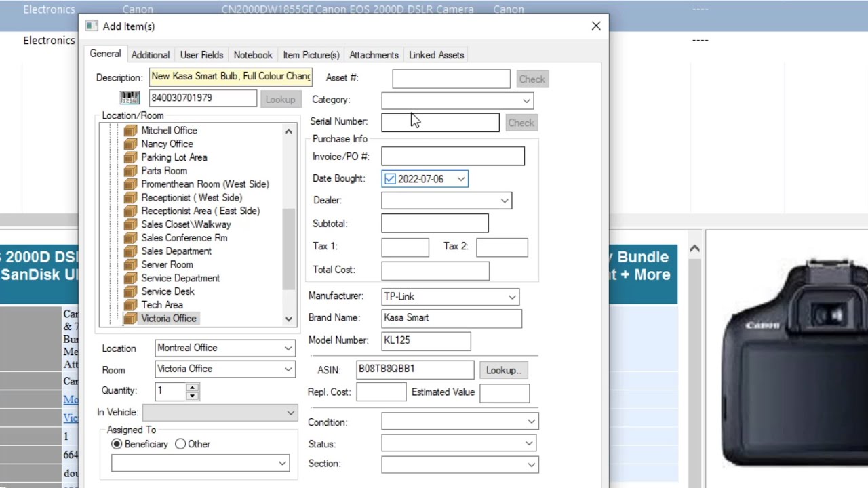868x488 pixels.
Task: Click the Lookup.. button beside ASIN
Action: [x=503, y=370]
